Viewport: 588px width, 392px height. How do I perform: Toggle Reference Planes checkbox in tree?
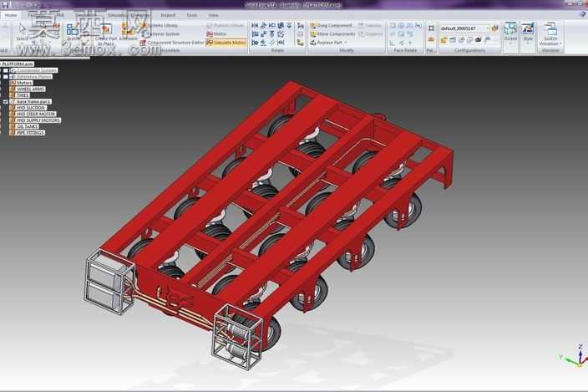coord(6,77)
